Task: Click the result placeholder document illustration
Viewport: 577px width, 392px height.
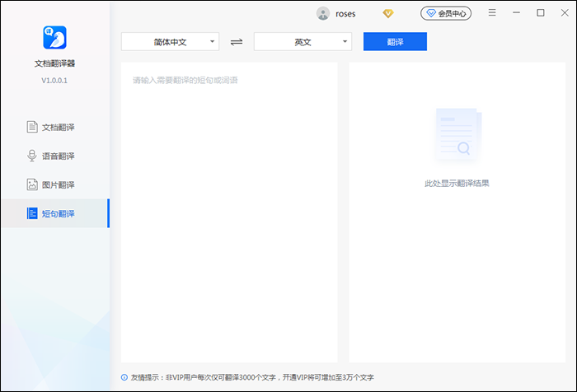Action: [x=457, y=135]
